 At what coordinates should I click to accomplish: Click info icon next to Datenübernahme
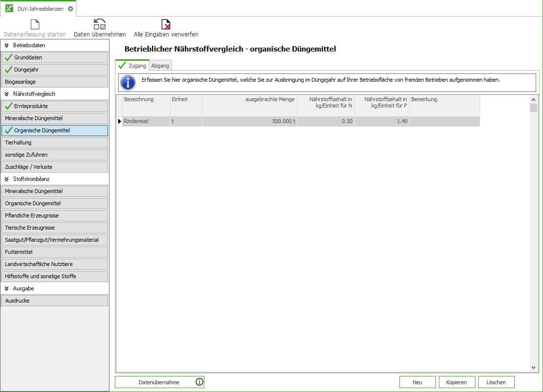pyautogui.click(x=199, y=382)
